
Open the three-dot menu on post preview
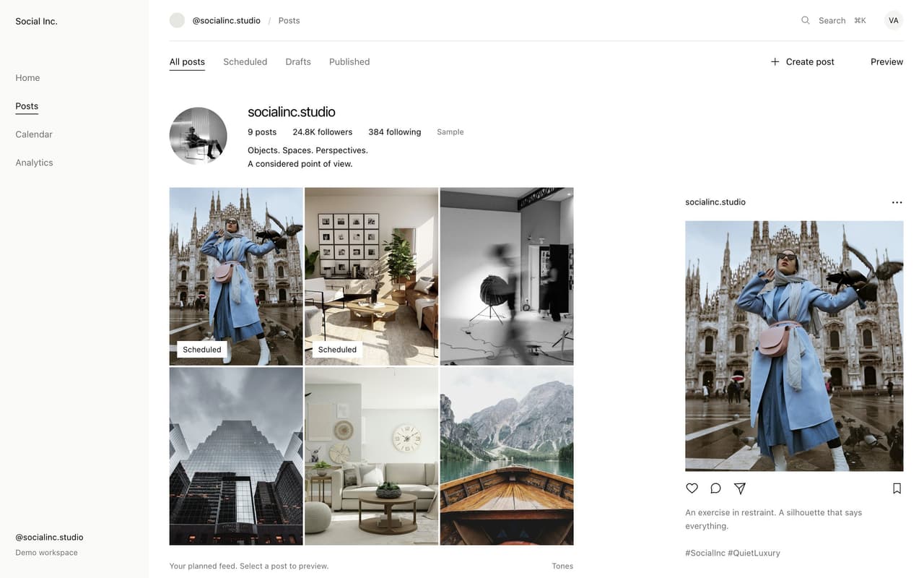tap(897, 202)
